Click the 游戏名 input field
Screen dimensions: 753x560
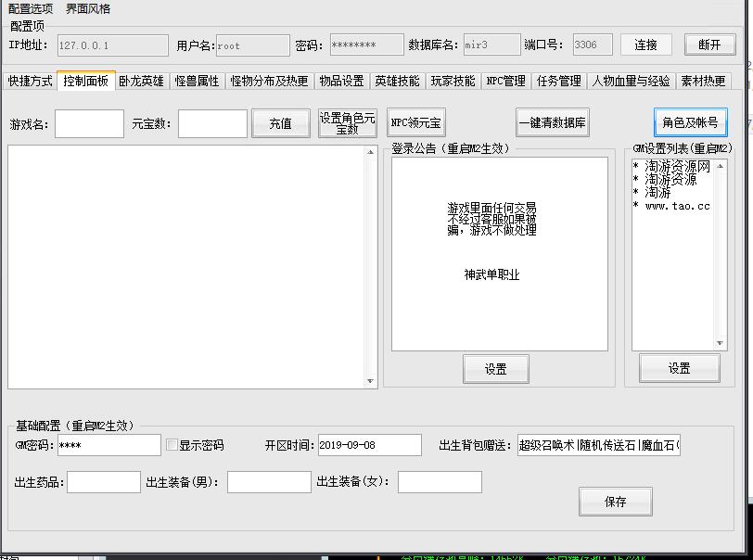click(x=89, y=123)
